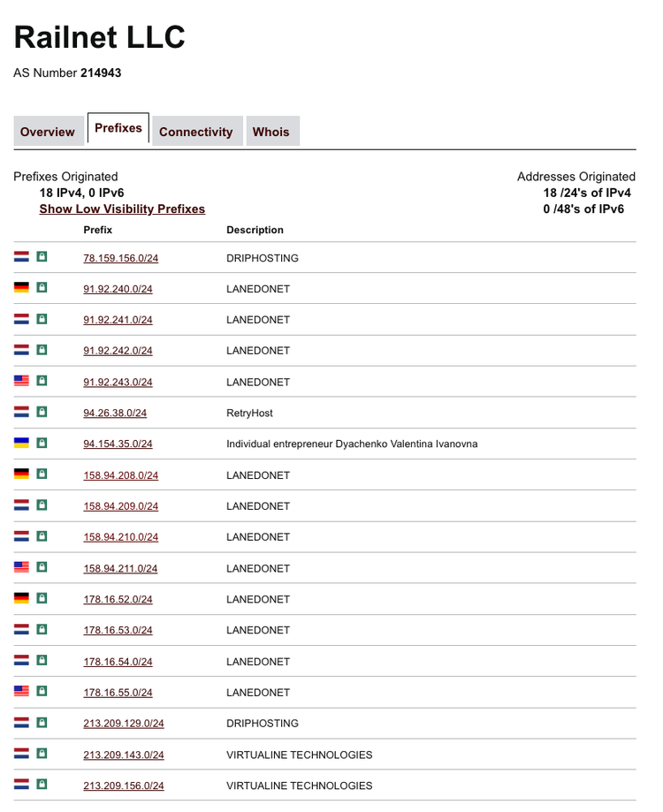Open prefix 91.92.241.0/24 link
The height and width of the screenshot is (812, 663).
(x=118, y=320)
